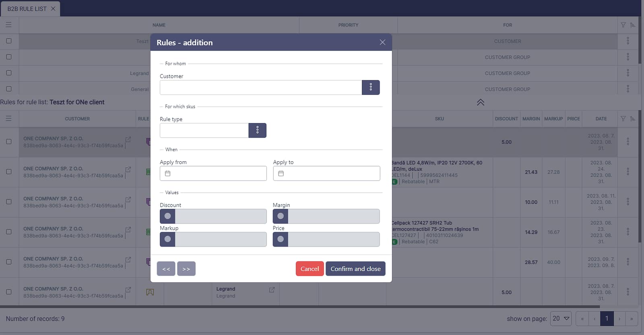
Task: Click the previous << navigation button
Action: [166, 269]
